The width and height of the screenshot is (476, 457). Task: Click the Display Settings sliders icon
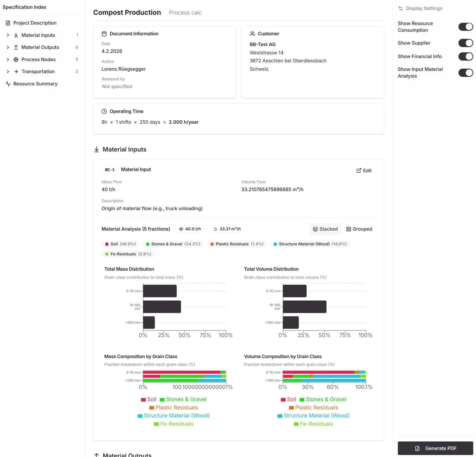tap(401, 9)
